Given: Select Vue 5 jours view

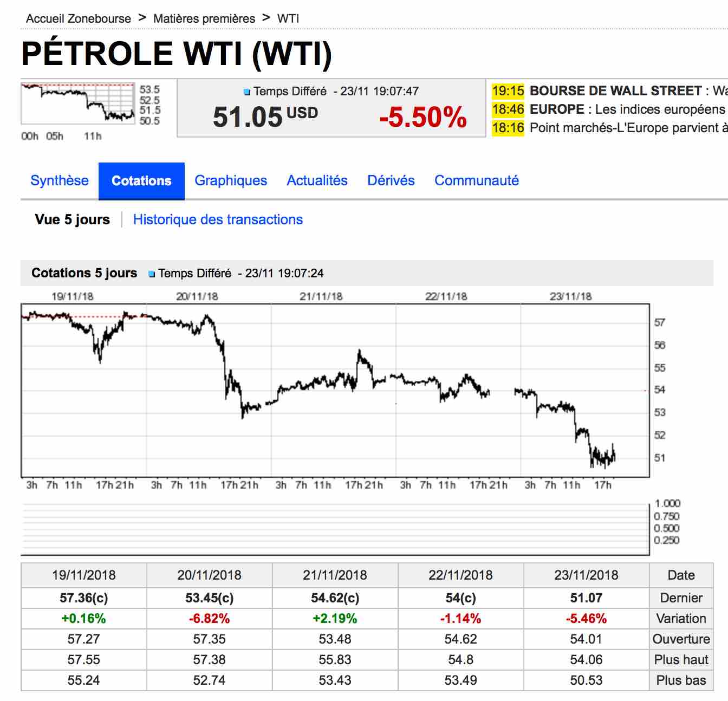Looking at the screenshot, I should 72,219.
